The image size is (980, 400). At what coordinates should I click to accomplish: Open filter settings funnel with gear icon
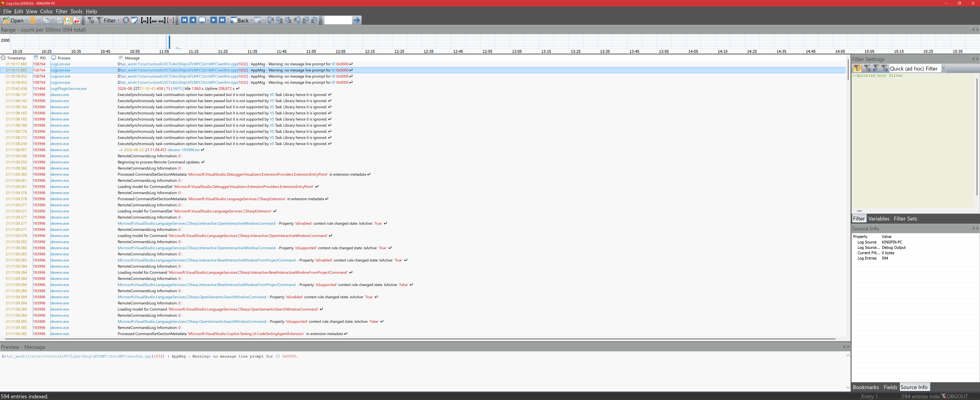pos(91,20)
